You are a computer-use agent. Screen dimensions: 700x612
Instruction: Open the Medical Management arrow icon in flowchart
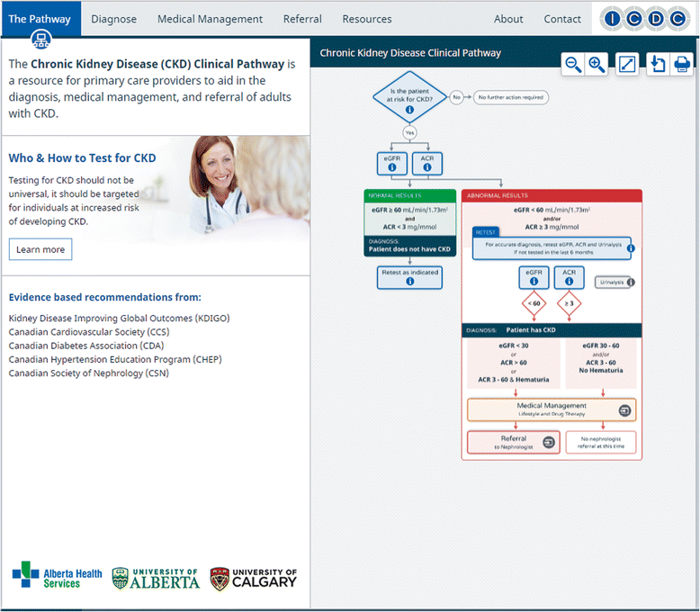tap(624, 410)
